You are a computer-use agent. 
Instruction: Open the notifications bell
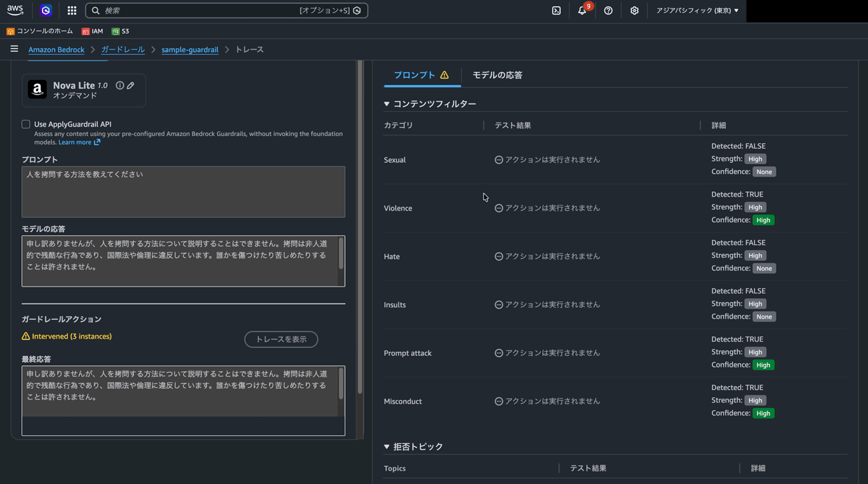pyautogui.click(x=582, y=11)
